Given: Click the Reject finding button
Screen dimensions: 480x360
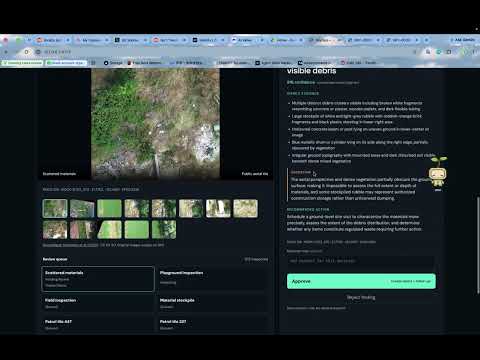Looking at the screenshot, I should coord(361,297).
